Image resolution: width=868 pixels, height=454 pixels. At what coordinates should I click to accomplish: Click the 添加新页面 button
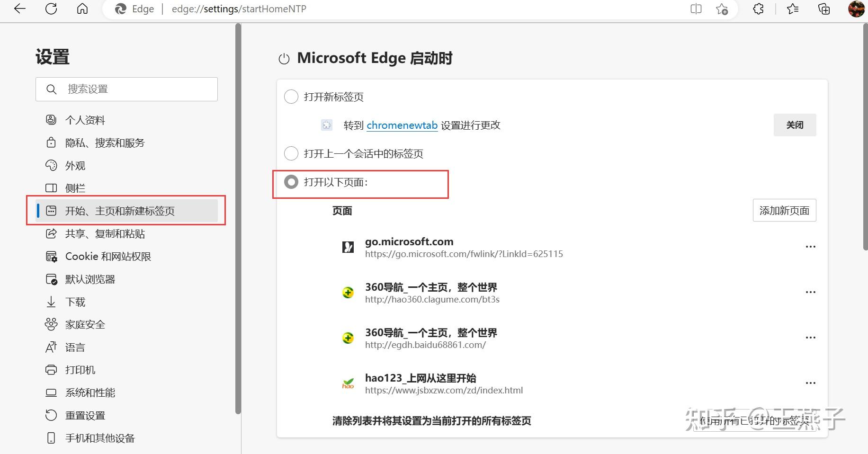click(784, 210)
